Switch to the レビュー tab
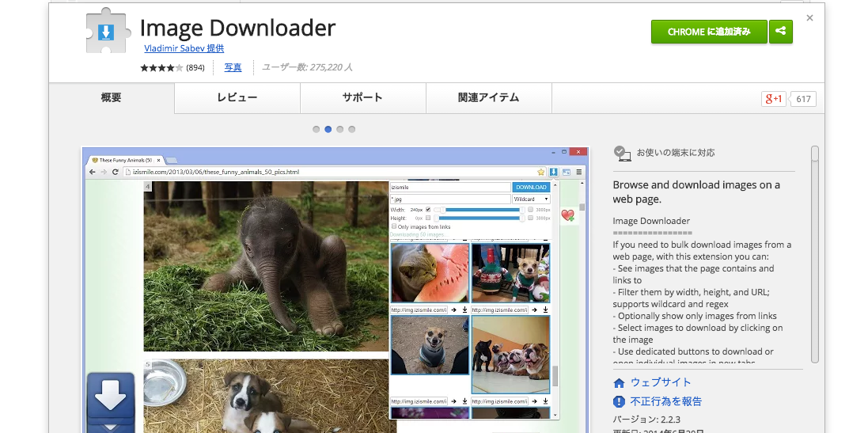868x433 pixels. pos(237,98)
